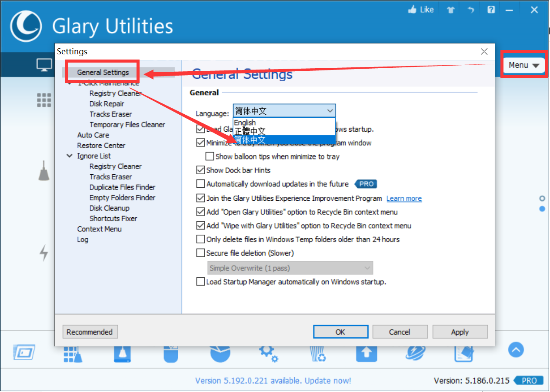Open the Language combo box
Image resolution: width=550 pixels, height=392 pixels.
tap(284, 111)
